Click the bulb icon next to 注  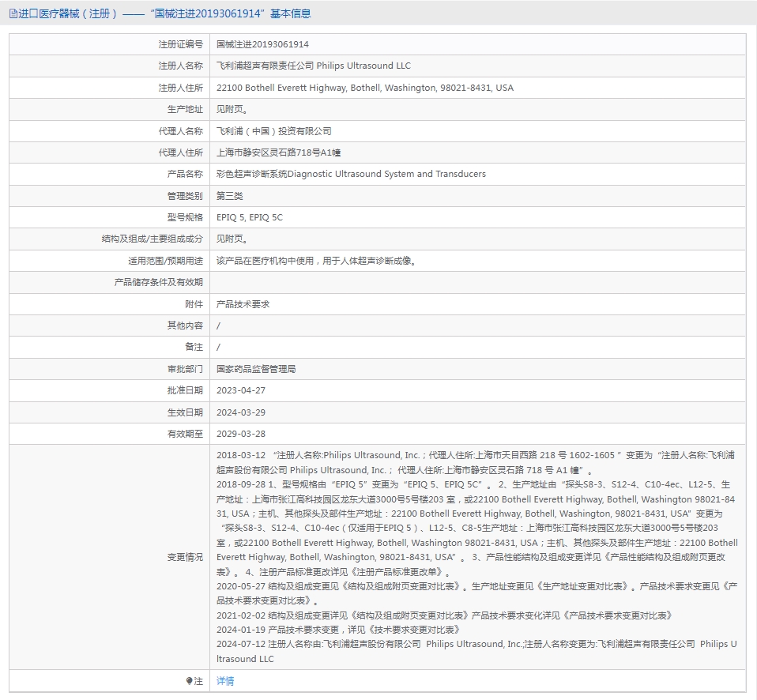[190, 681]
